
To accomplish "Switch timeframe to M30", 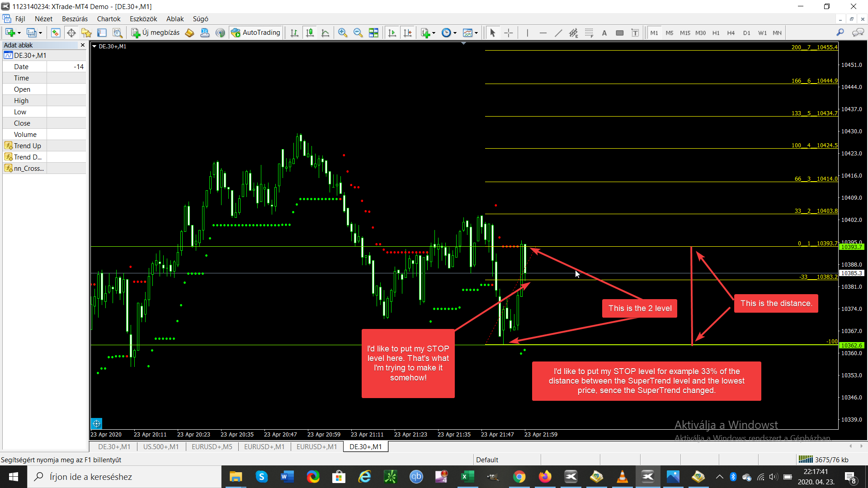I will pyautogui.click(x=701, y=33).
